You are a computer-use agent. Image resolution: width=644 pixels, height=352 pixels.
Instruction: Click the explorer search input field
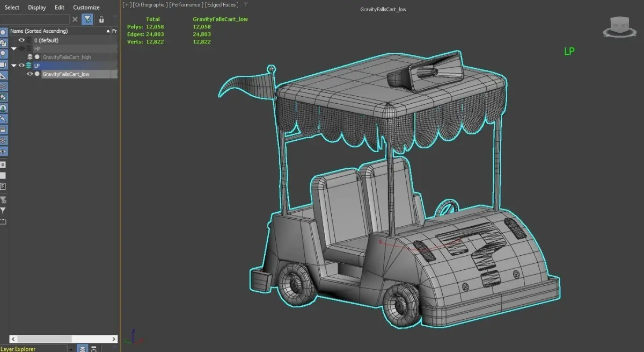click(34, 19)
